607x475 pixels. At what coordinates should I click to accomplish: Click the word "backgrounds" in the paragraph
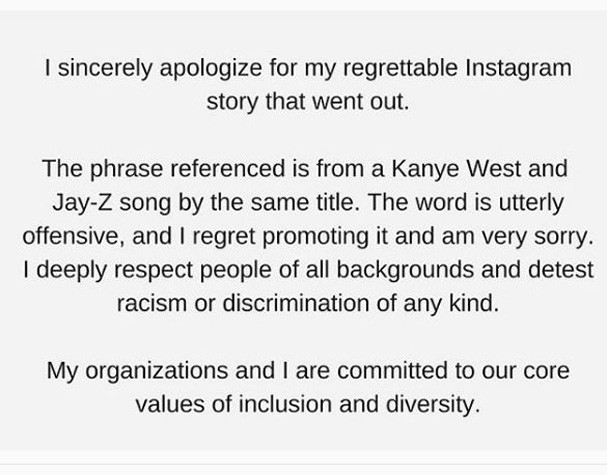[x=405, y=270]
